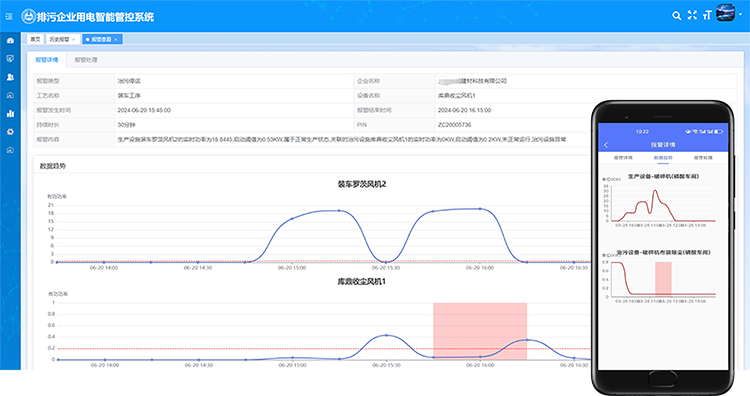This screenshot has width=750, height=396.
Task: Tap the phone's 报警详情 header title
Action: 663,144
